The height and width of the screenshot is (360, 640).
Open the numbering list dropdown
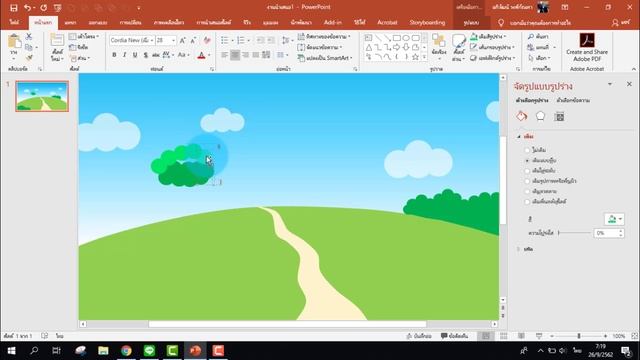(x=249, y=40)
